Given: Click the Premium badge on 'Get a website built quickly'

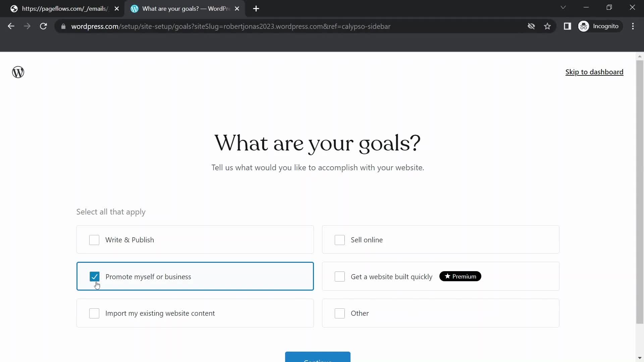Looking at the screenshot, I should (460, 276).
